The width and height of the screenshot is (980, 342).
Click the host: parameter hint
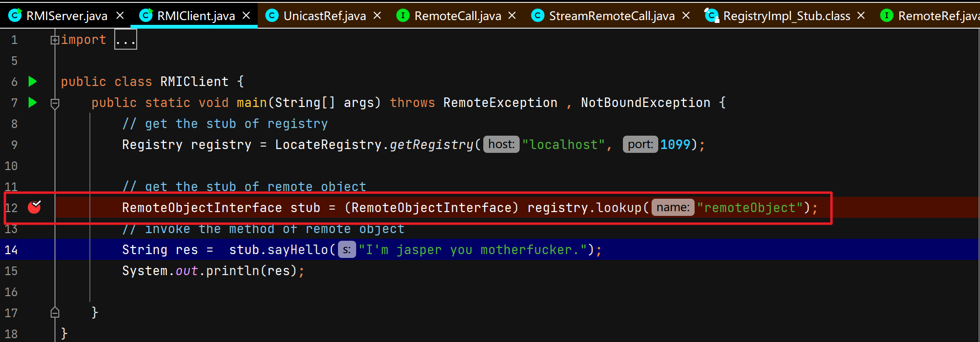[501, 144]
